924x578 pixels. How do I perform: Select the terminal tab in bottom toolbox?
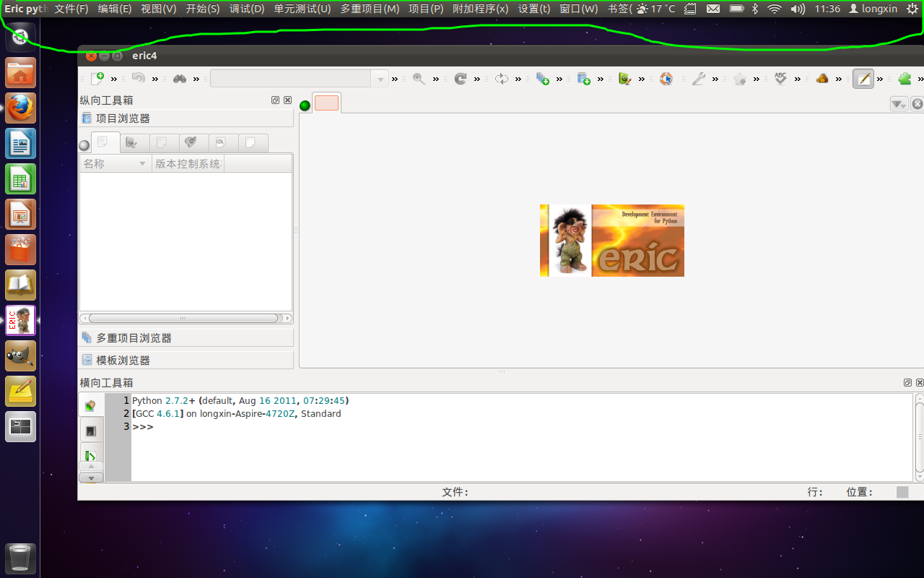[x=91, y=431]
